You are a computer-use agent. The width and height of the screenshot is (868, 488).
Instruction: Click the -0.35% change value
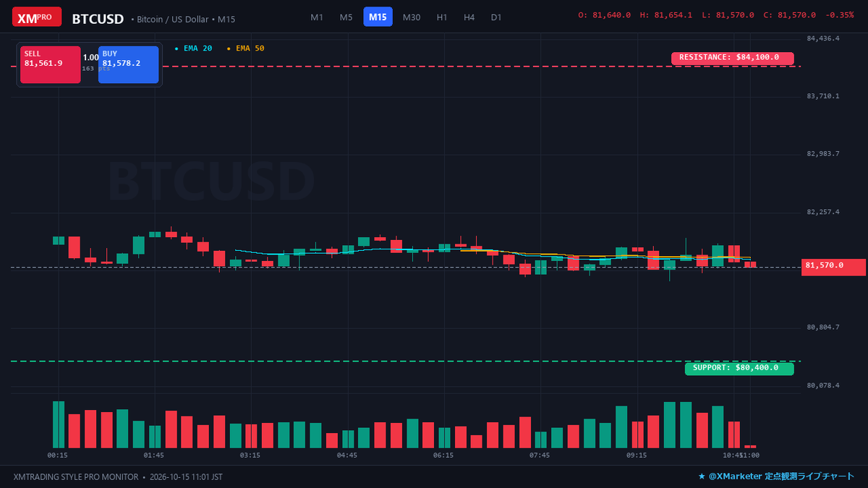839,15
